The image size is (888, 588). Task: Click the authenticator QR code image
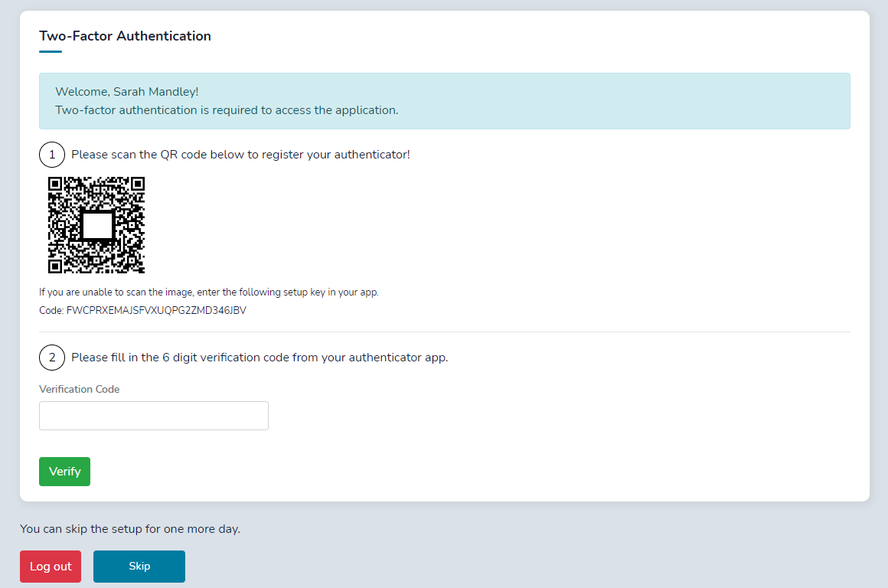[96, 225]
